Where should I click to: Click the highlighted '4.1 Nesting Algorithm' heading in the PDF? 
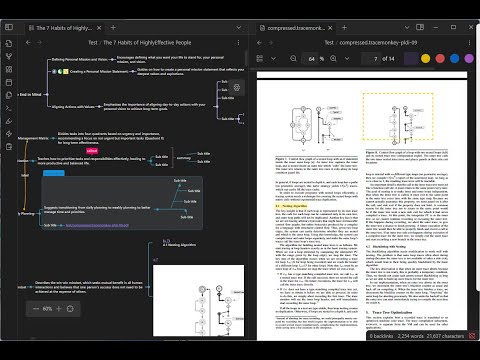pyautogui.click(x=291, y=206)
